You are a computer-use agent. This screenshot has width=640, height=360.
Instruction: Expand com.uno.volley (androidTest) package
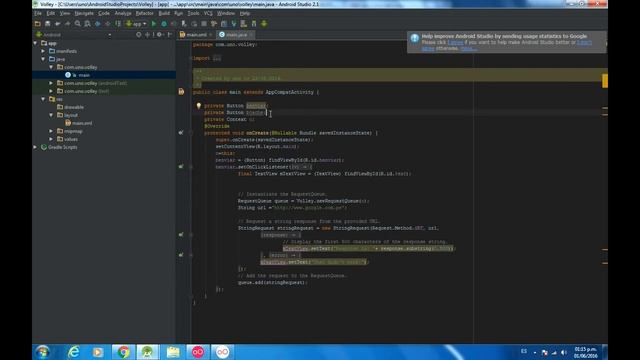(51, 83)
